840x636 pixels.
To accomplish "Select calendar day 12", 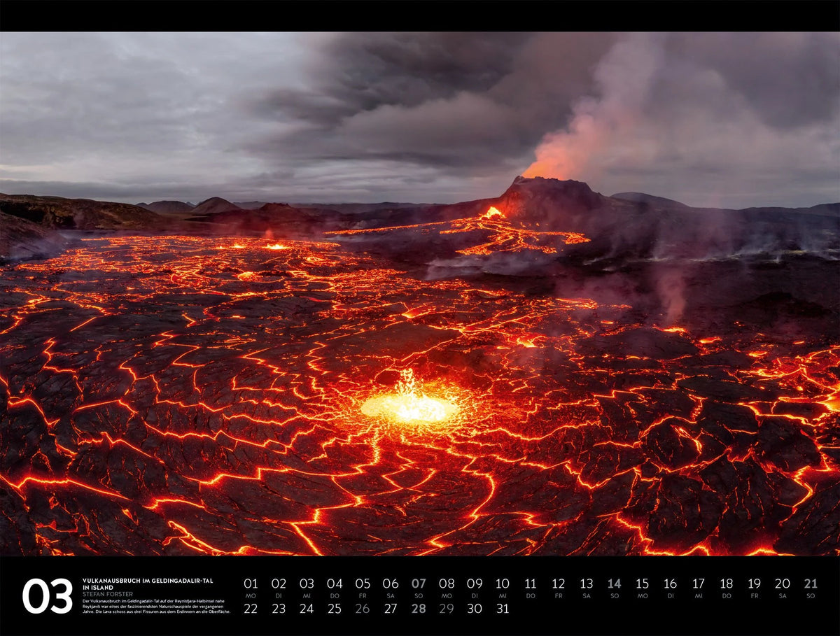I will (x=559, y=584).
